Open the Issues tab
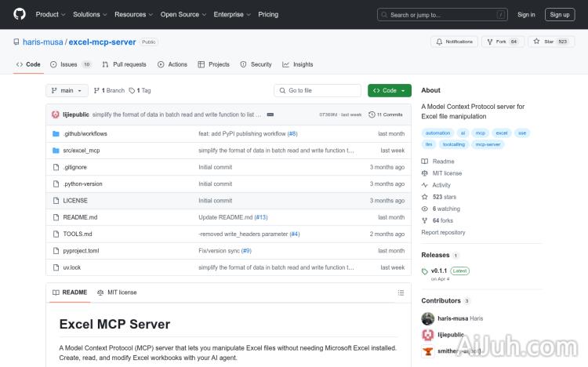 [71, 64]
